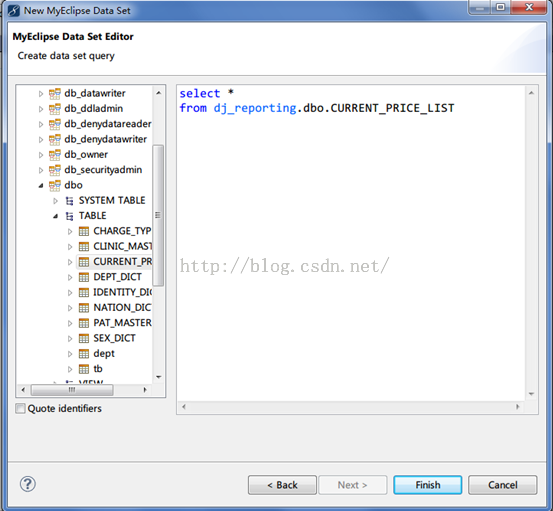Click the CLINIC_MAST table icon

pos(84,247)
